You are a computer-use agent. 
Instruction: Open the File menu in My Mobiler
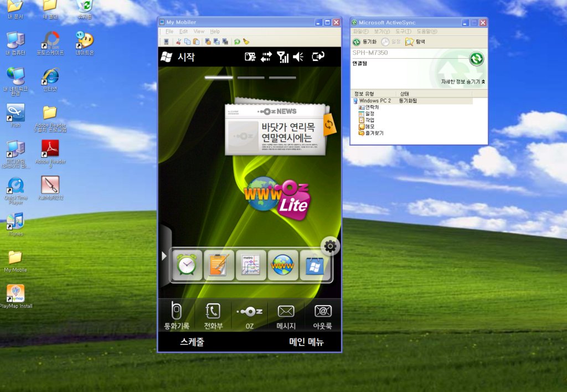169,32
